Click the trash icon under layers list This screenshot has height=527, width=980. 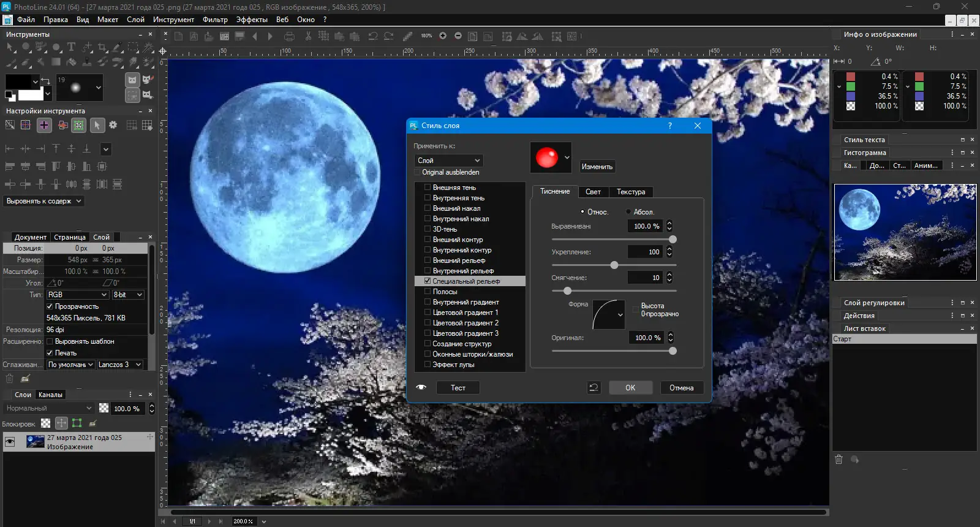coord(10,379)
